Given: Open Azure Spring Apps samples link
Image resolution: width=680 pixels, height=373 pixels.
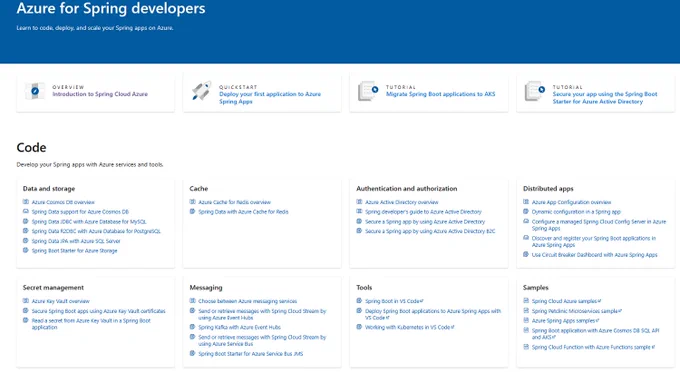Looking at the screenshot, I should pyautogui.click(x=565, y=321).
